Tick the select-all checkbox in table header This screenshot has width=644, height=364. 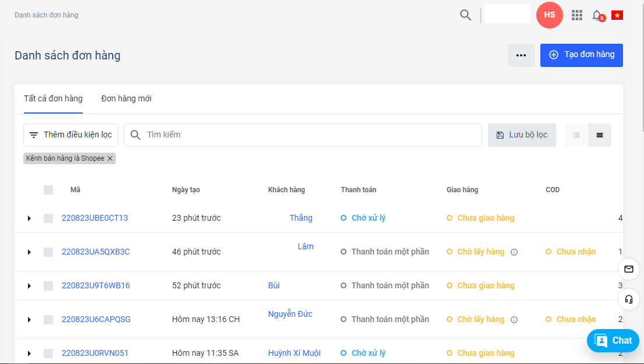[x=48, y=190]
